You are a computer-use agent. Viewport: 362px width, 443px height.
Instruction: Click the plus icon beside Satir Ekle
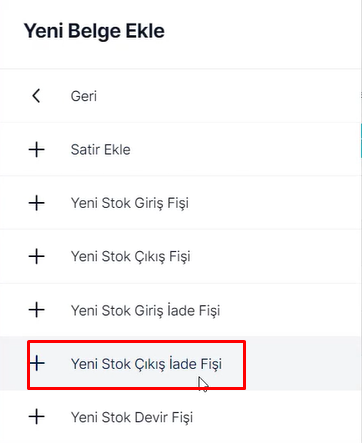click(36, 150)
